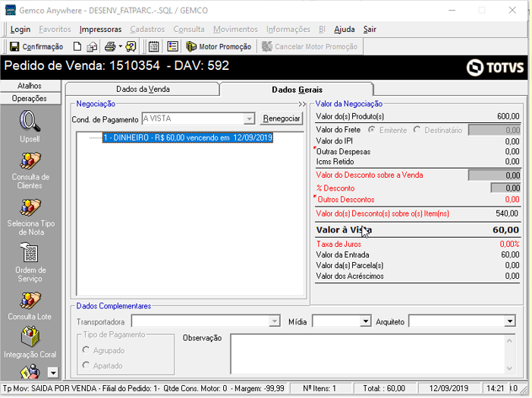The width and height of the screenshot is (532, 398).
Task: Open the Informações menu
Action: (x=288, y=29)
